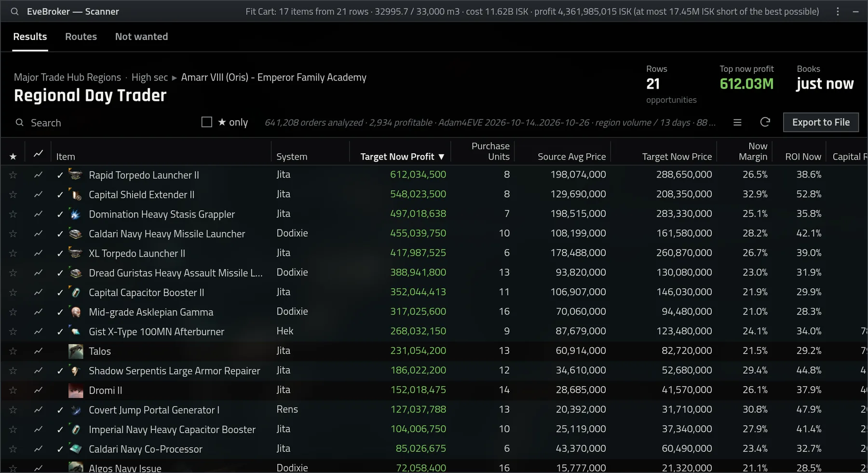Click Mid-grade Asklepian Gamma item icon
The image size is (868, 473).
pyautogui.click(x=76, y=312)
